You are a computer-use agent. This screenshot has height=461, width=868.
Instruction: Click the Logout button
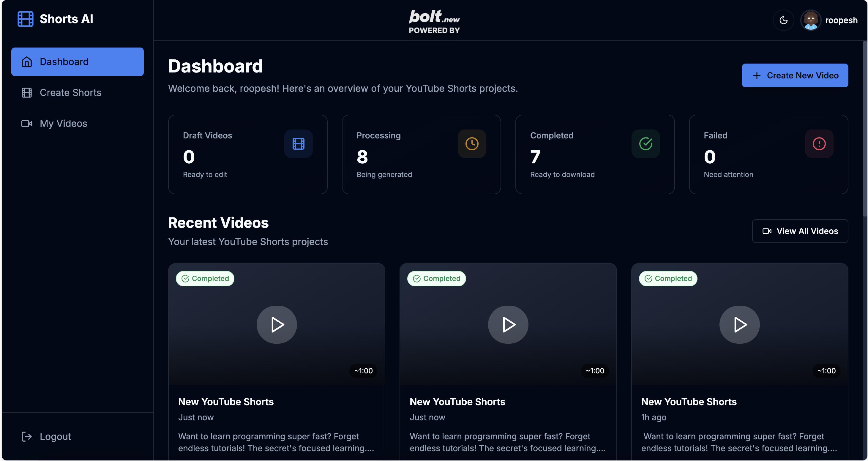(55, 436)
